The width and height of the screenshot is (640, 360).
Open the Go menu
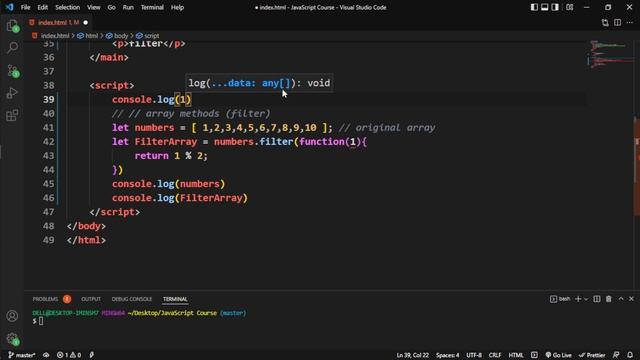pyautogui.click(x=111, y=7)
